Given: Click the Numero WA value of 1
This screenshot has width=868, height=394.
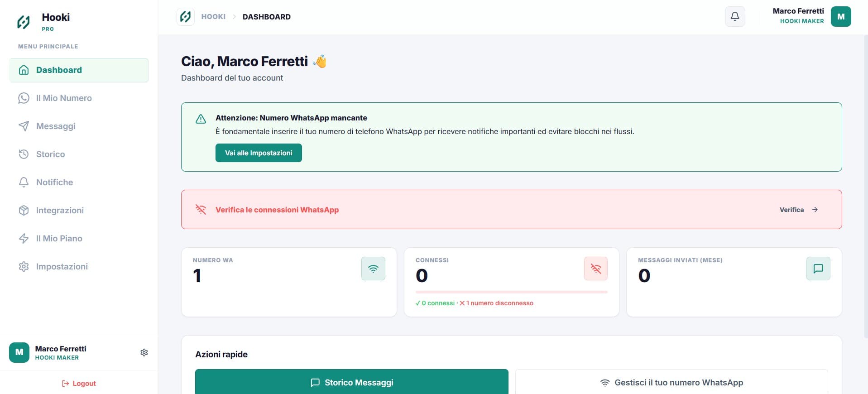Looking at the screenshot, I should pos(197,276).
